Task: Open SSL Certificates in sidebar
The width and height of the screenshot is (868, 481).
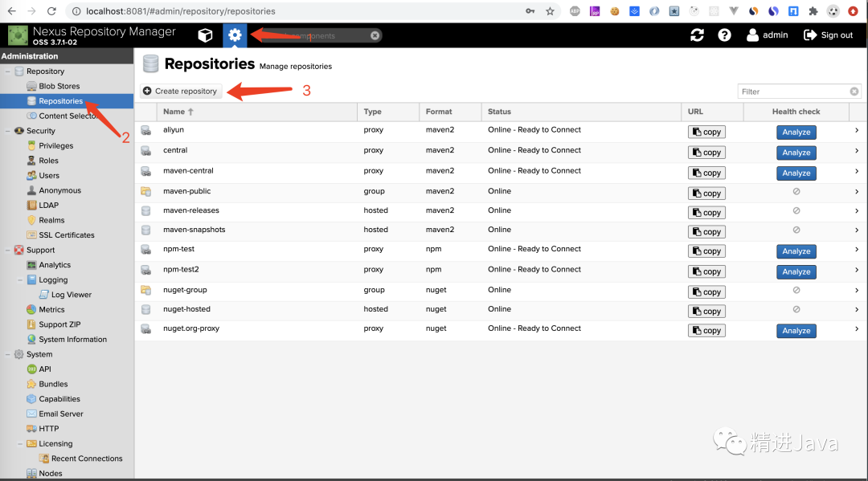Action: click(x=66, y=235)
